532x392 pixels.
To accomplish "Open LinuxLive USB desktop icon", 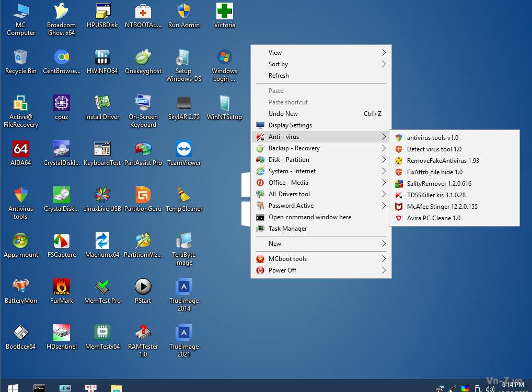I will click(x=102, y=199).
